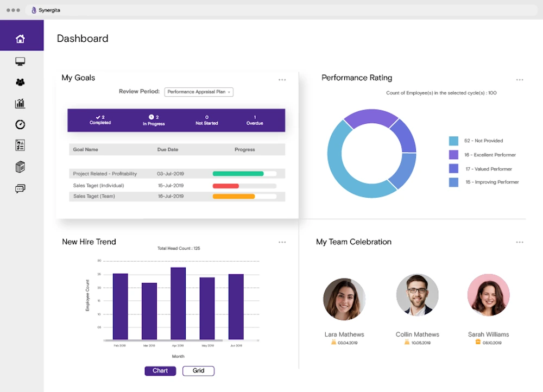Switch to Grid view of New Hire Trend
Screen dimensions: 543x392
pos(198,371)
